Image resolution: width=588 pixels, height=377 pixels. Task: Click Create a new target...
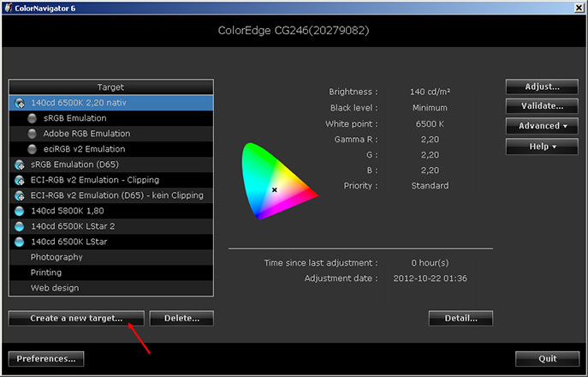[x=76, y=319]
